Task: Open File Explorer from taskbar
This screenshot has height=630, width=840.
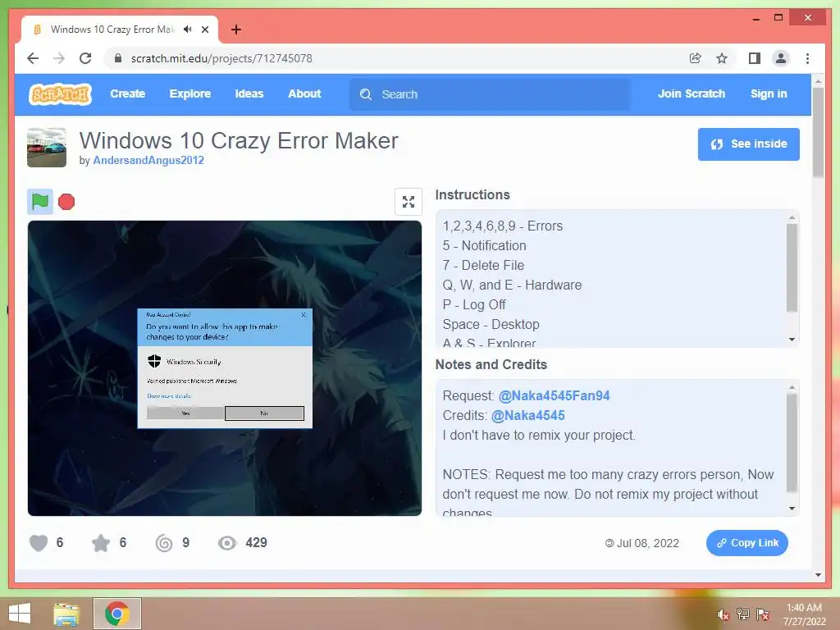Action: coord(66,614)
